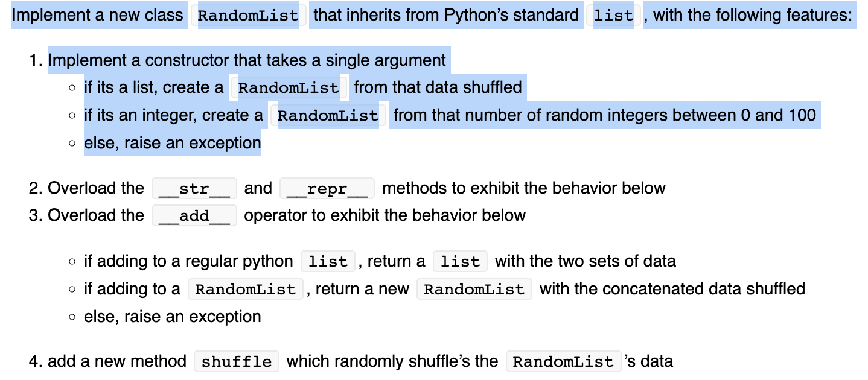Click the __repr__ code tag
Viewport: 868px width, 380px height.
pos(327,189)
